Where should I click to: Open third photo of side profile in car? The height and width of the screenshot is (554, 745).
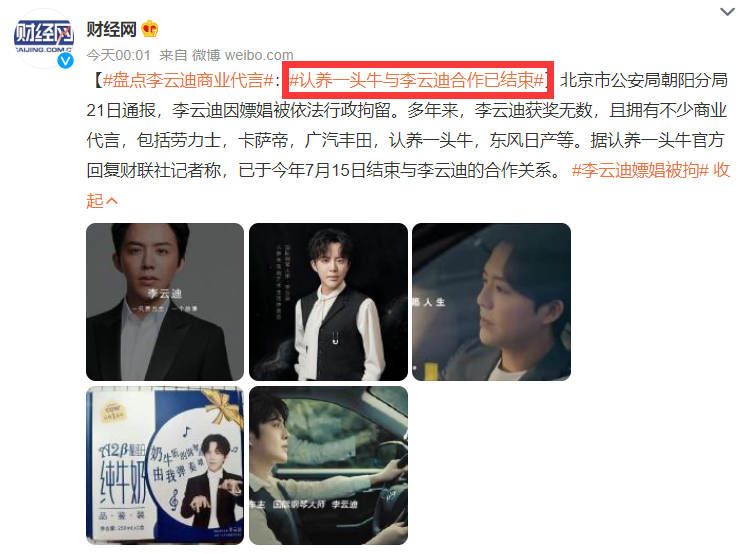click(x=491, y=302)
